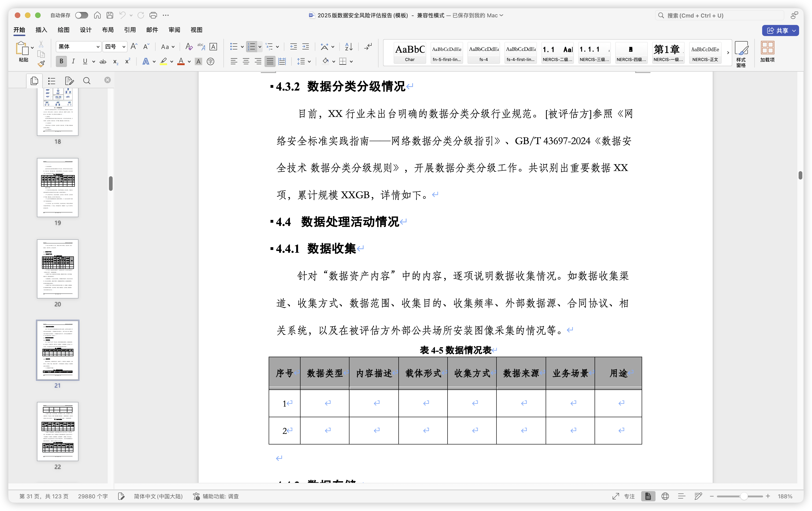The height and width of the screenshot is (511, 812).
Task: Click the phonetic guide (字) icon
Action: [x=211, y=61]
